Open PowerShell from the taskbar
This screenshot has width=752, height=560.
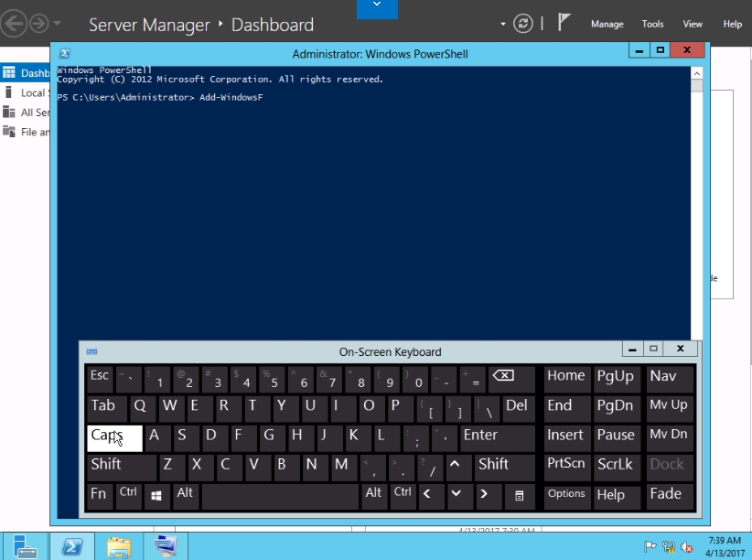[73, 546]
